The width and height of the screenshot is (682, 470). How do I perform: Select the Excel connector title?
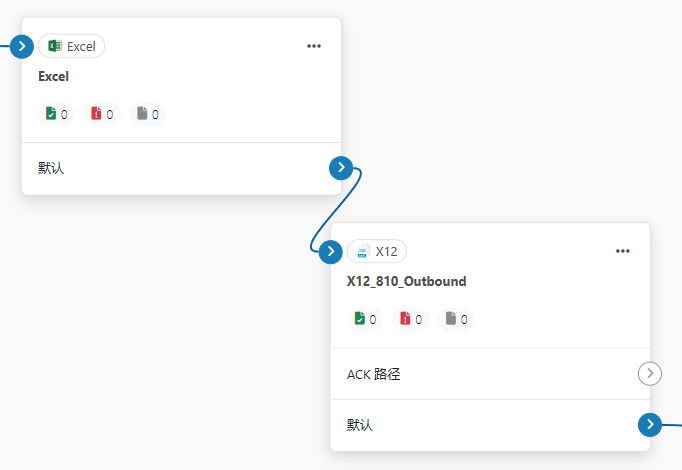point(54,76)
